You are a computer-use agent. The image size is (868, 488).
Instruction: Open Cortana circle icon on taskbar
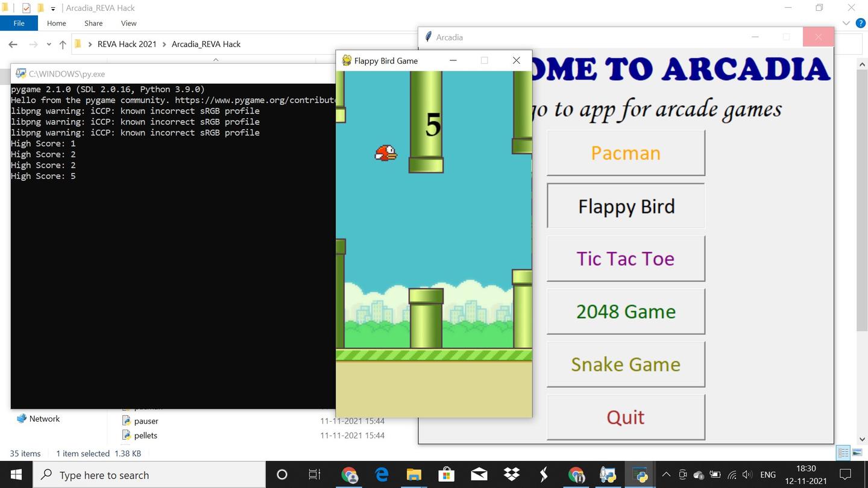(281, 475)
